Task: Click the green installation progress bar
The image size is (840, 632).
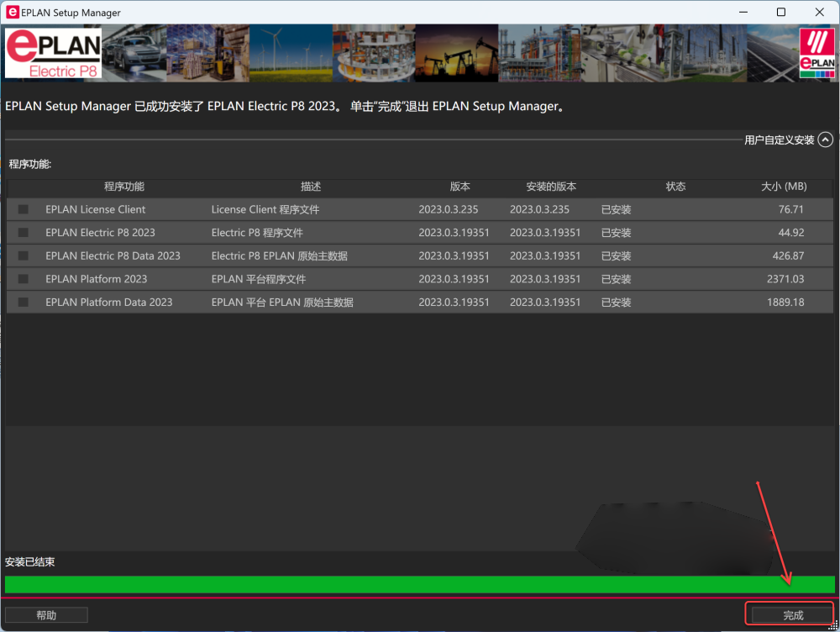Action: 420,584
